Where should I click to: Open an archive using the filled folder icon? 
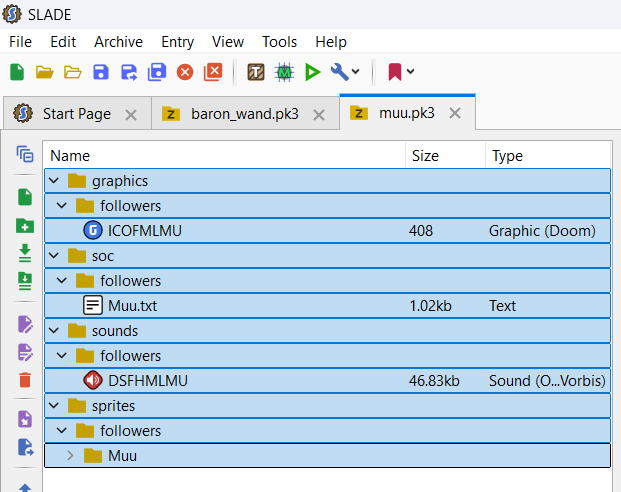(x=44, y=72)
